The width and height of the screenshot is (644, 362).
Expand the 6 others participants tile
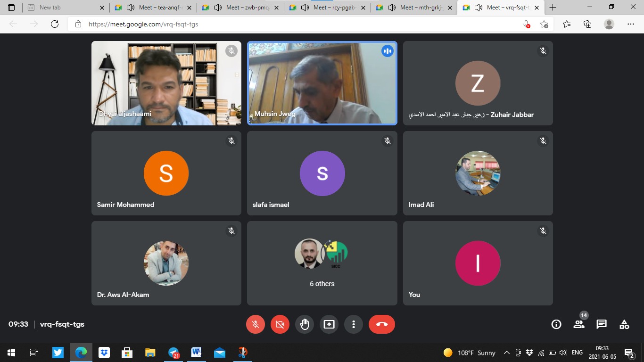point(322,263)
